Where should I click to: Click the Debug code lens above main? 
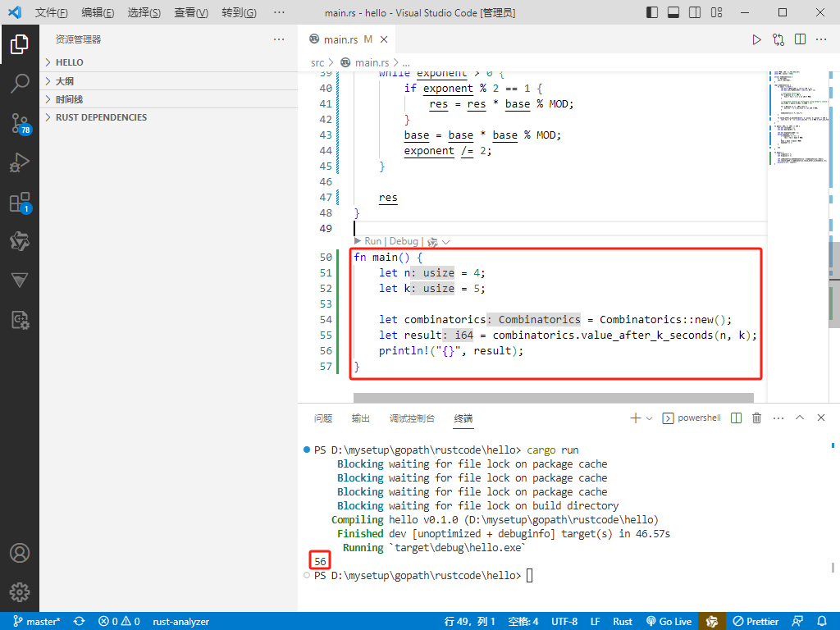tap(404, 241)
